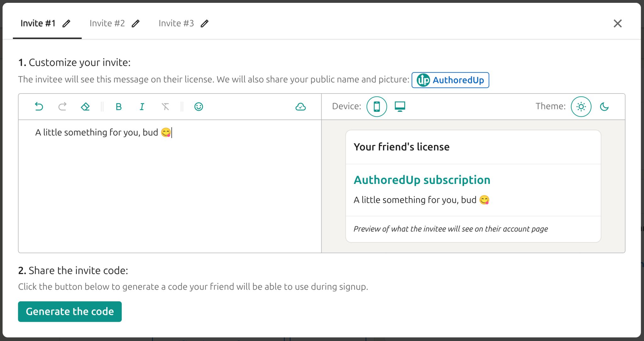Switch to the Invite #2 tab
The width and height of the screenshot is (644, 341).
point(107,23)
